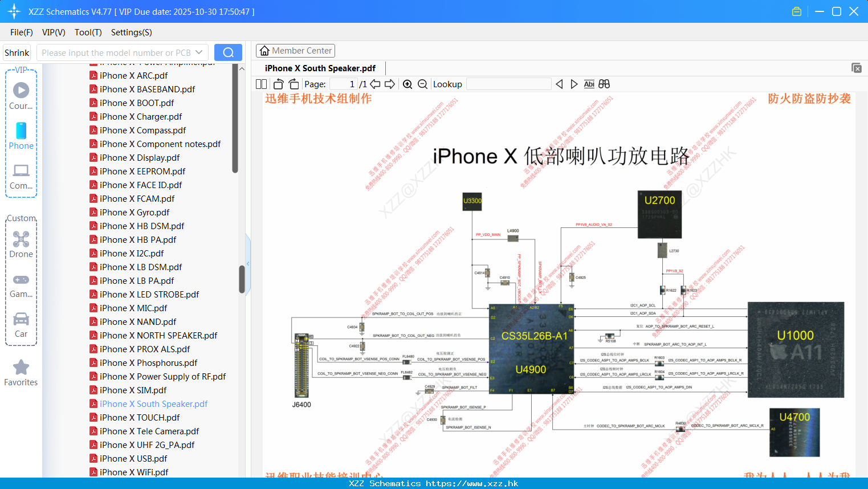The width and height of the screenshot is (868, 489).
Task: Open iPhone X EEPROM.pdf
Action: tap(142, 171)
